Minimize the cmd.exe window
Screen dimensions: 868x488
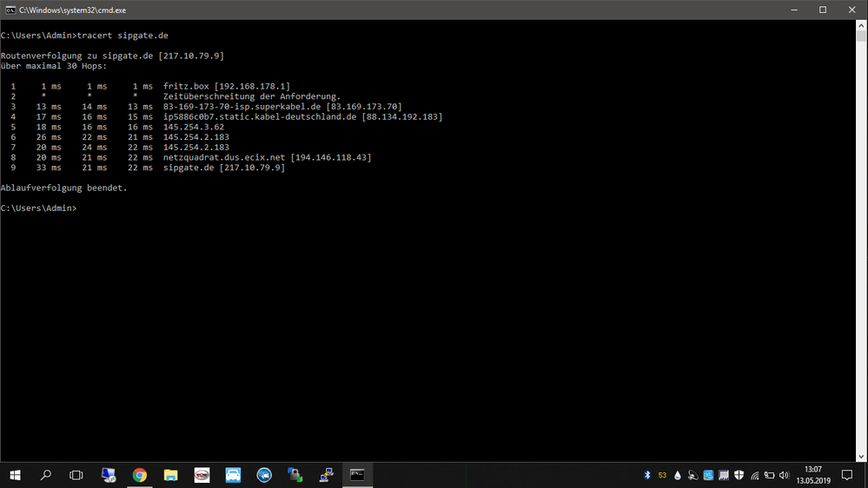click(x=794, y=10)
